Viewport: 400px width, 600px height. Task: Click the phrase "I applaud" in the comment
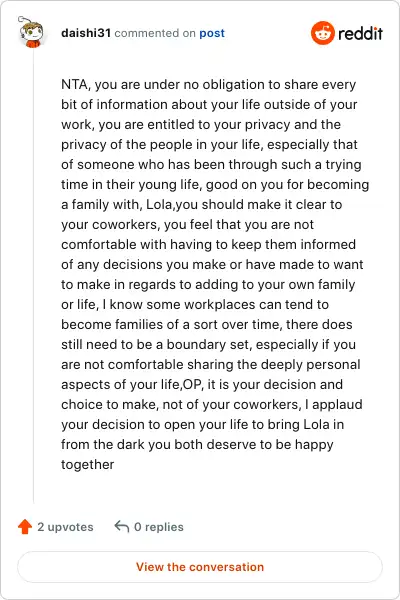pos(333,404)
